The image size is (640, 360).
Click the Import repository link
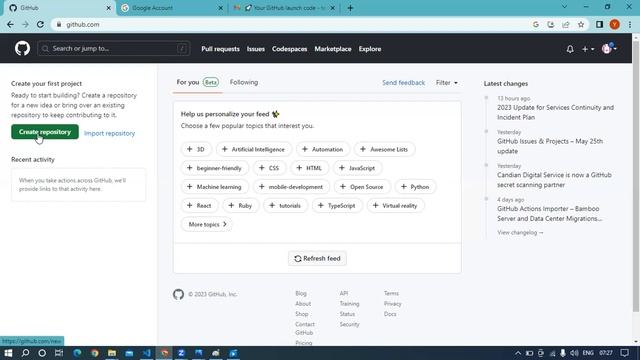pyautogui.click(x=109, y=133)
